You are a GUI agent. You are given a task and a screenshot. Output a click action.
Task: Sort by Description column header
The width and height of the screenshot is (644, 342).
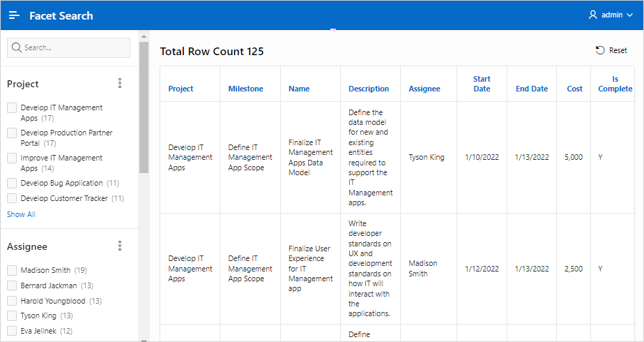click(x=369, y=89)
